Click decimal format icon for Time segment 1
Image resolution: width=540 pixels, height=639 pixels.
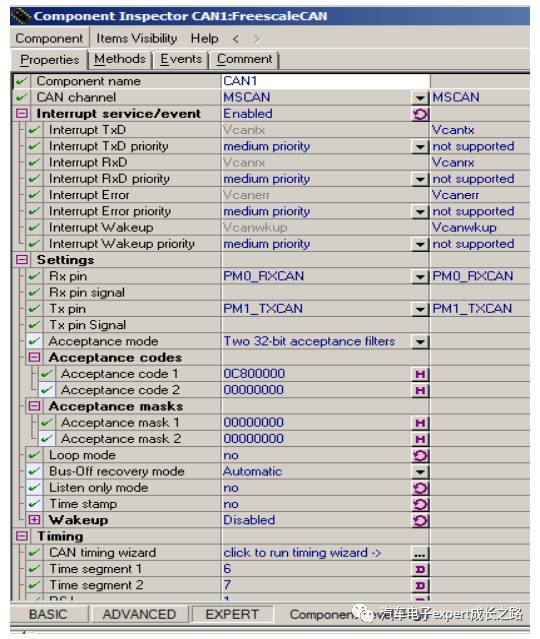point(420,569)
